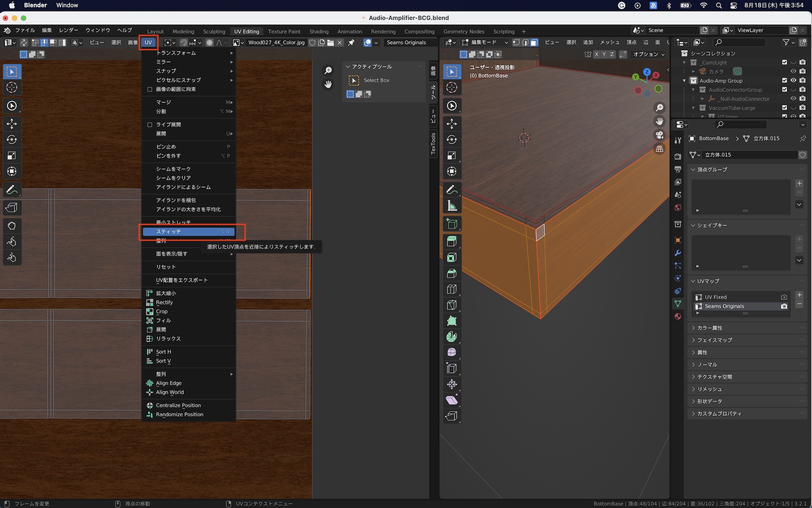Open Material properties tab
Screen dimensions: 812x508
point(678,317)
